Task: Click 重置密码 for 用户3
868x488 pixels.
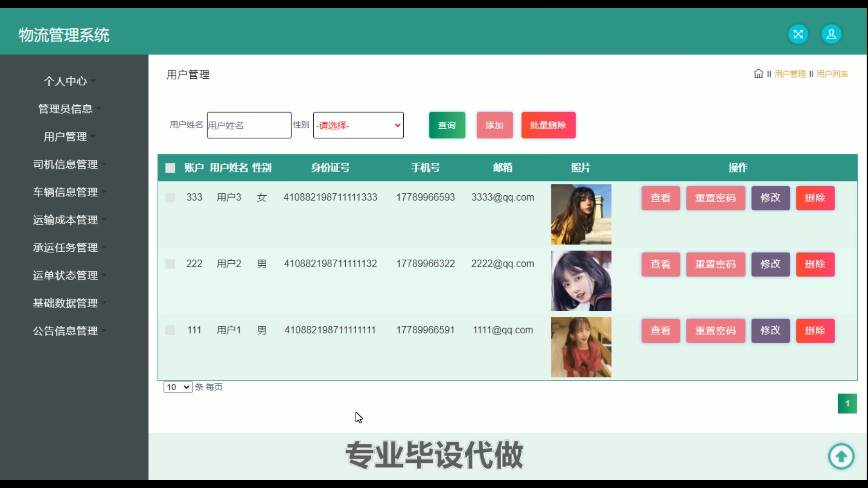Action: tap(716, 198)
